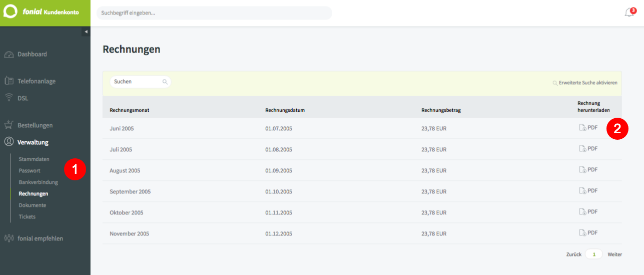Viewport: 644px width, 275px height.
Task: Select Stammdaten under Verwaltung
Action: pyautogui.click(x=34, y=159)
